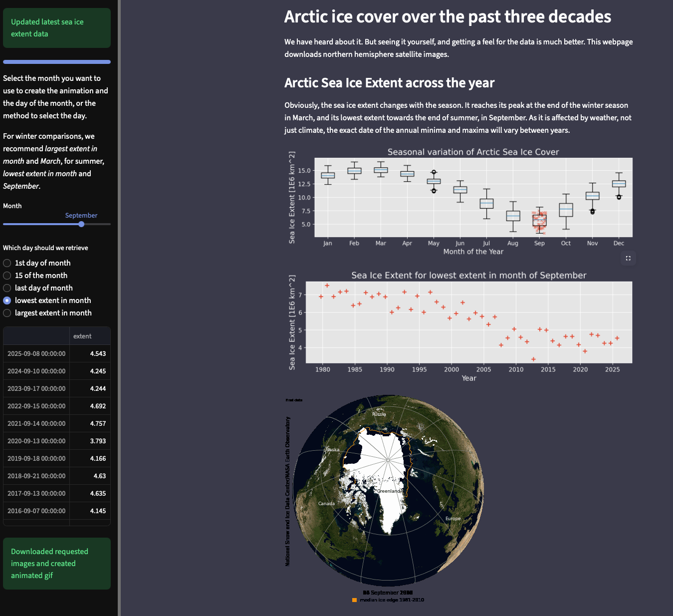Click the 2020-09-13 row showing 3.793 extent
This screenshot has height=616, width=673.
[56, 441]
